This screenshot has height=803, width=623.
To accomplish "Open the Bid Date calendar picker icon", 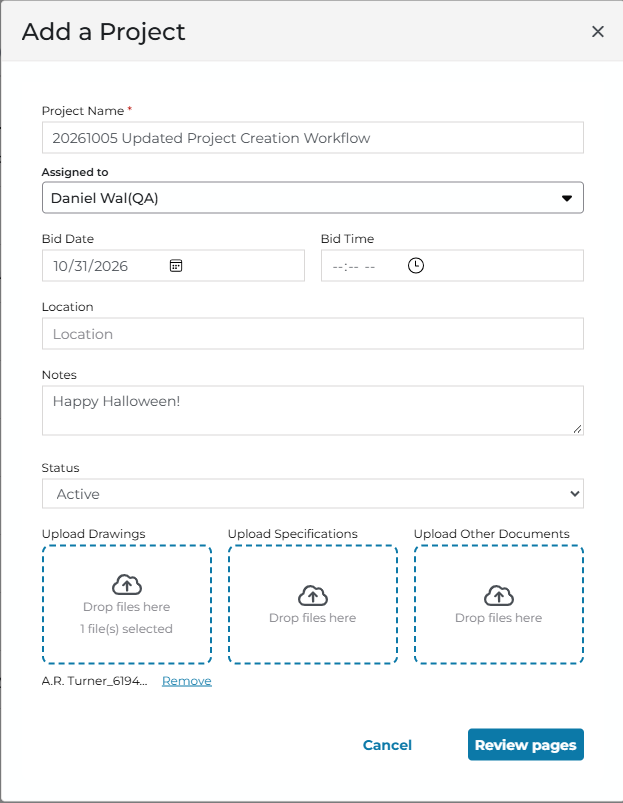I will pyautogui.click(x=176, y=266).
